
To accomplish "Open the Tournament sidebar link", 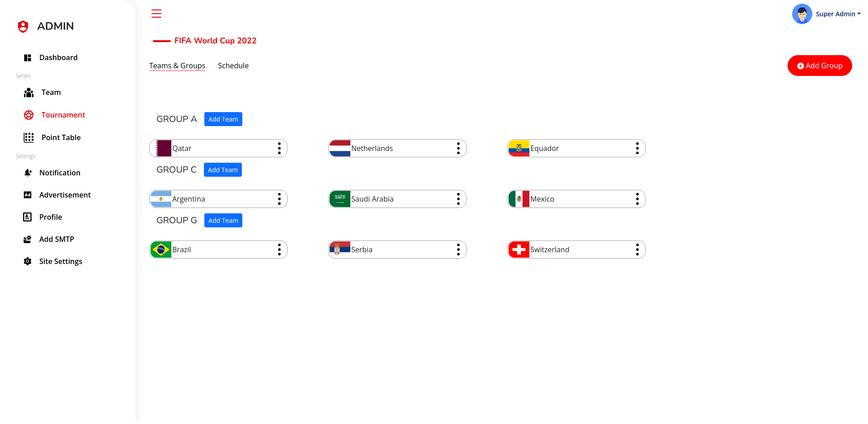I will click(x=63, y=115).
